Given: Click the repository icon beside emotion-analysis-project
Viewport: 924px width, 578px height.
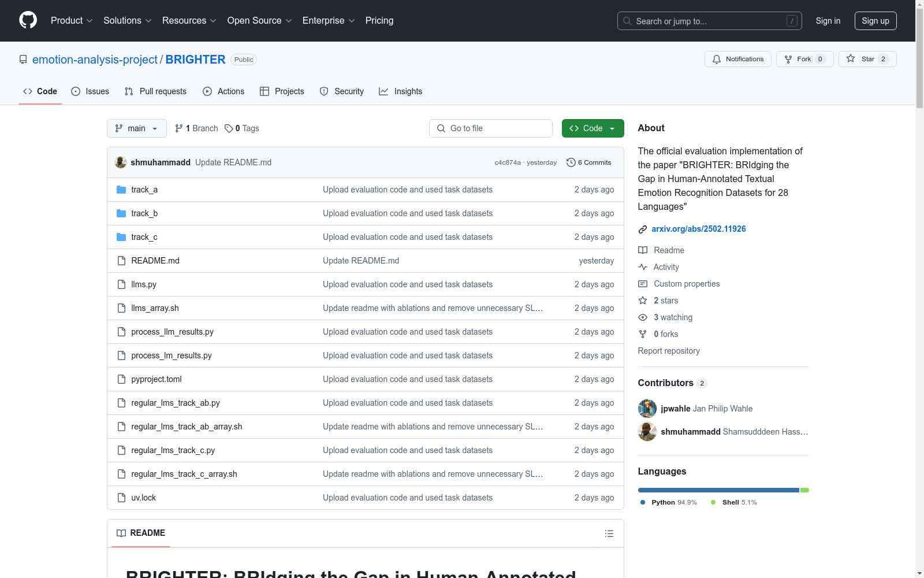Looking at the screenshot, I should pos(23,60).
